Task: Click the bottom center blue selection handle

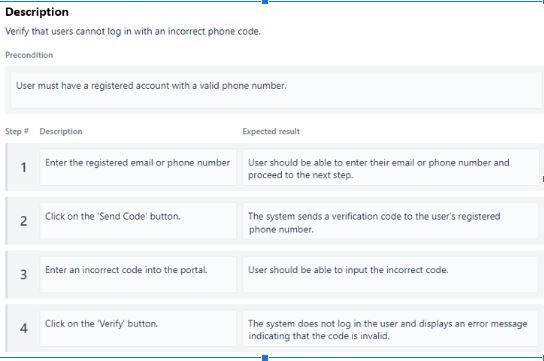Action: [265, 358]
